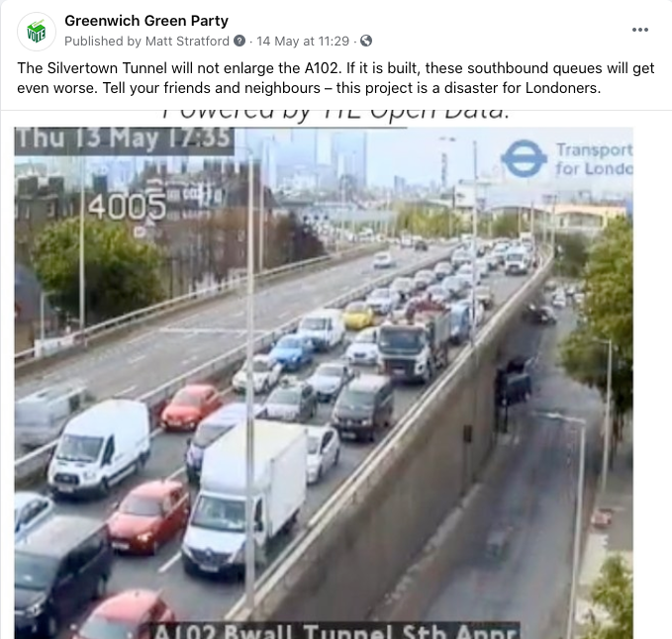Open the traffic camera image thumbnail
The height and width of the screenshot is (639, 672).
pyautogui.click(x=324, y=383)
